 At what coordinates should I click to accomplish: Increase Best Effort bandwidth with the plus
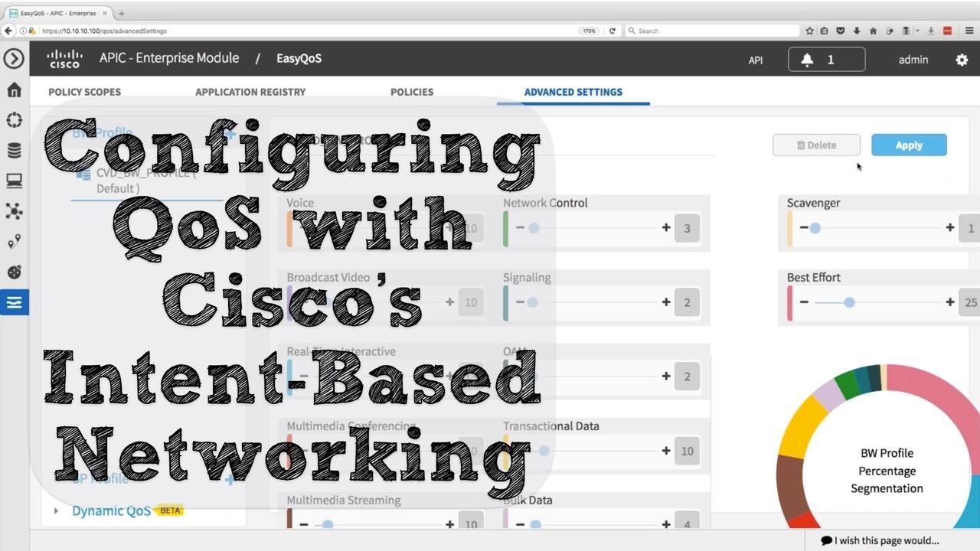950,302
